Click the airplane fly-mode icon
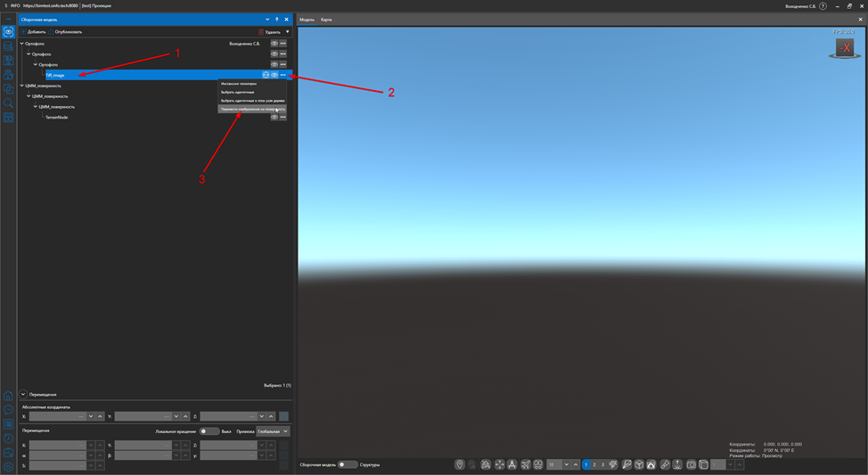Screen dimensions: 868x475 tap(525, 464)
